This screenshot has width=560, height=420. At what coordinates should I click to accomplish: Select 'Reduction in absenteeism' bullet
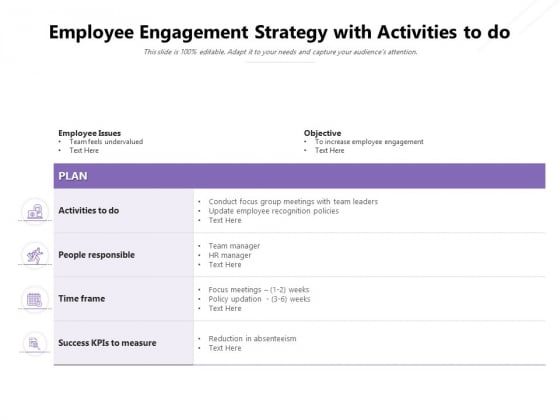(x=252, y=339)
